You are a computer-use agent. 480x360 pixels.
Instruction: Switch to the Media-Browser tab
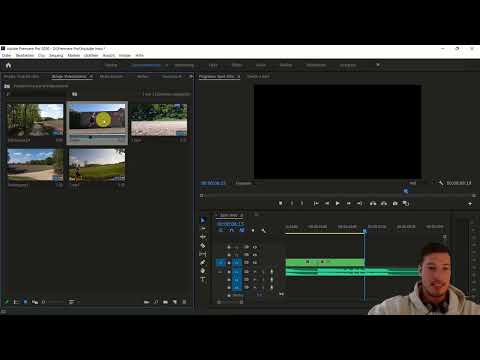tap(112, 76)
